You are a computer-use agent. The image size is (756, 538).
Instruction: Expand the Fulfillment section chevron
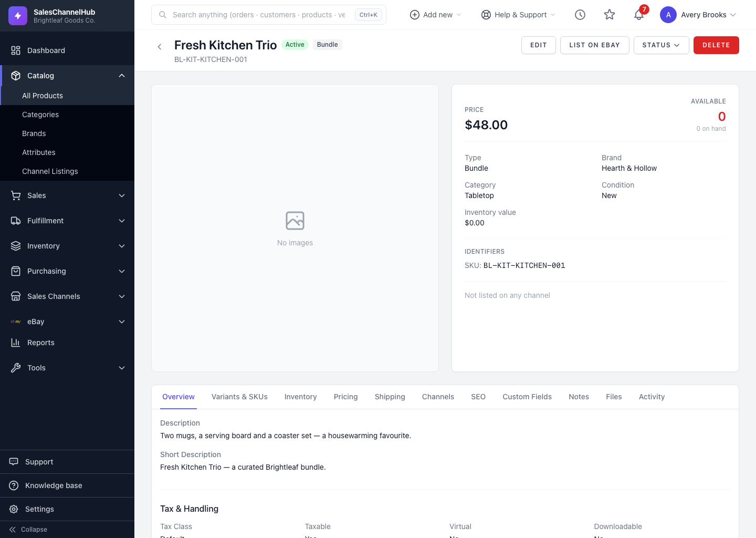click(122, 221)
